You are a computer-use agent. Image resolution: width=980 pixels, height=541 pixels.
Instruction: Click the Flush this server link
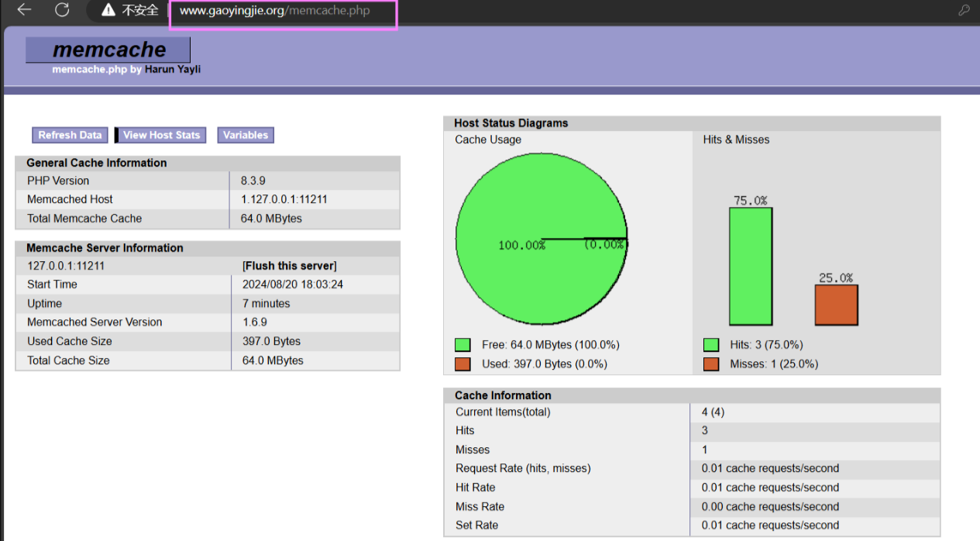tap(290, 266)
